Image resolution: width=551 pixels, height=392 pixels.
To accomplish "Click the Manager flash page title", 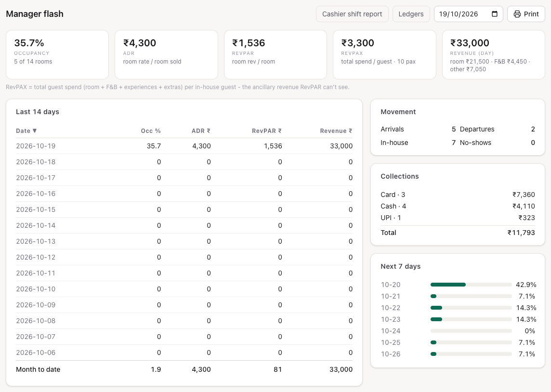I will 35,13.
